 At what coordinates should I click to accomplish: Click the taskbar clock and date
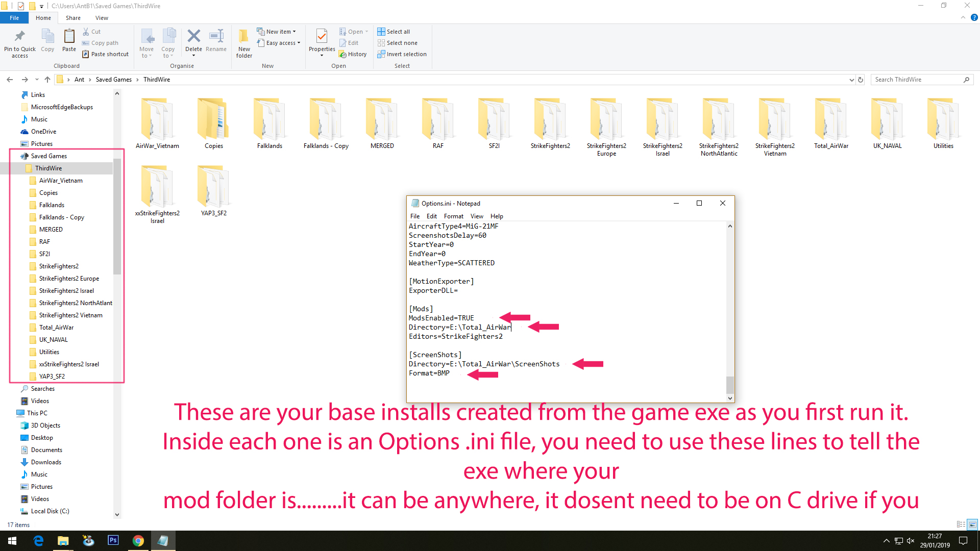(935, 541)
